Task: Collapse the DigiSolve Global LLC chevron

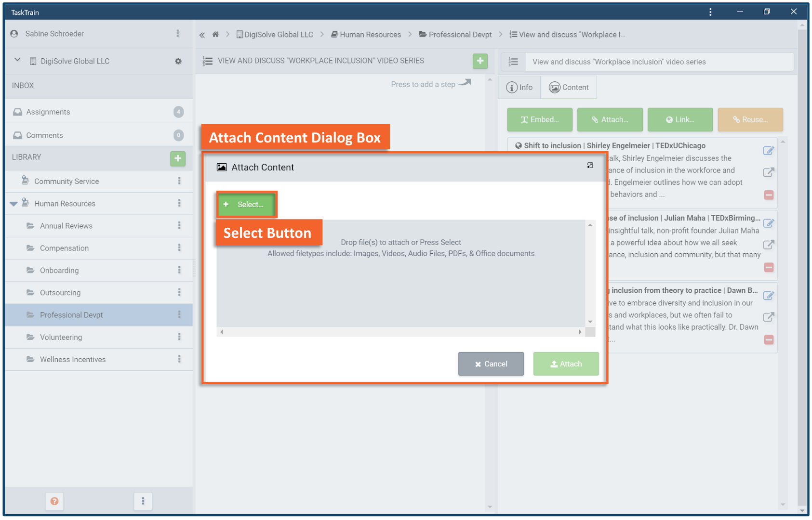Action: pos(17,60)
